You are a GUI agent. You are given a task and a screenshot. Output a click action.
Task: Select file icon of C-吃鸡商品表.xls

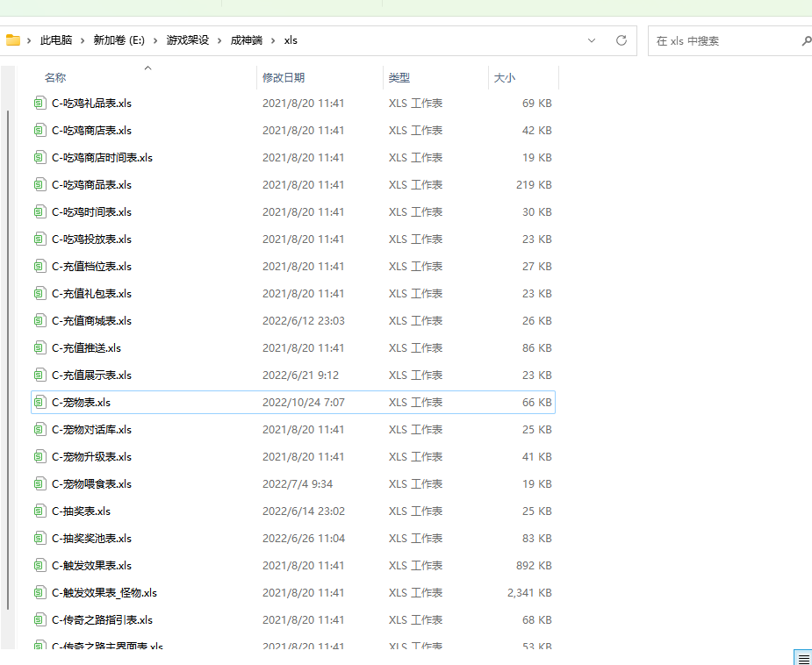click(40, 184)
